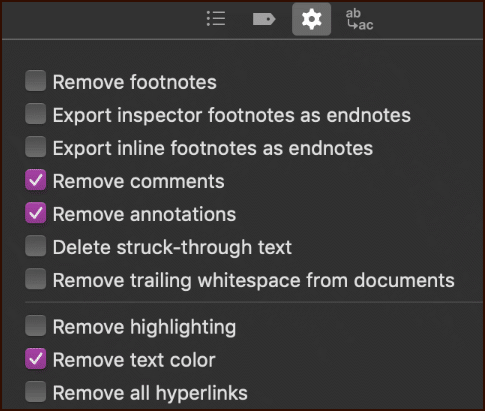The width and height of the screenshot is (485, 411).
Task: Click the 'Remove highlighting' label text
Action: [144, 327]
